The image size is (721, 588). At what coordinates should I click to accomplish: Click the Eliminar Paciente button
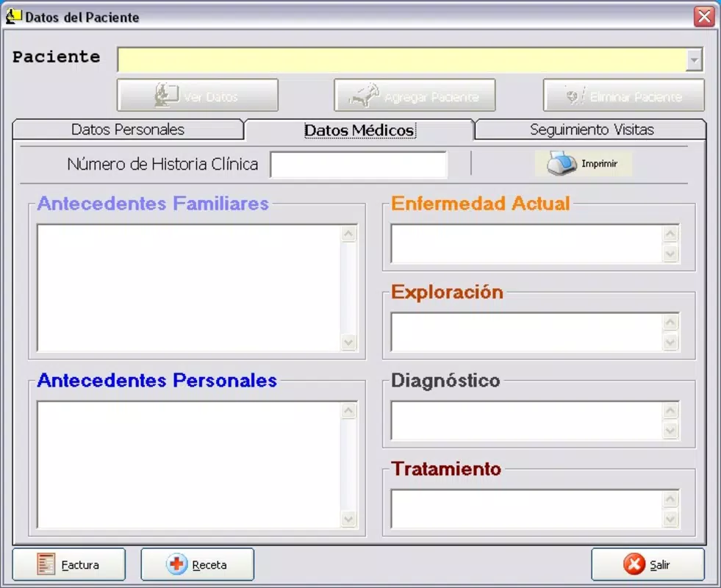tap(623, 95)
